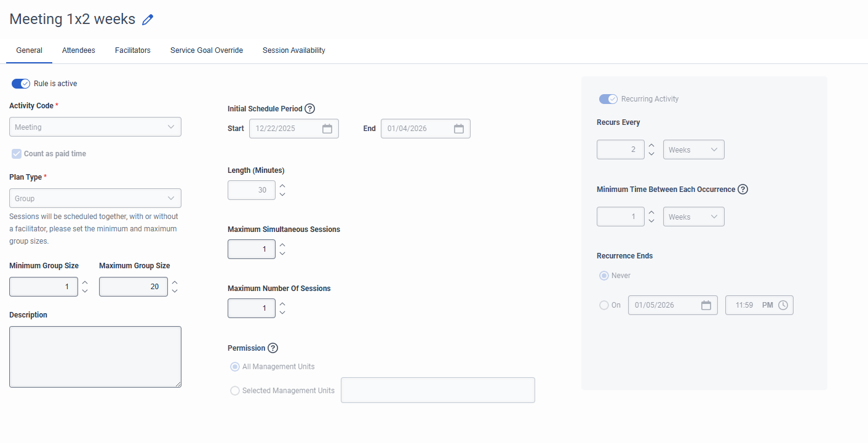
Task: Click the clock icon beside 11:59 PM
Action: [x=783, y=305]
